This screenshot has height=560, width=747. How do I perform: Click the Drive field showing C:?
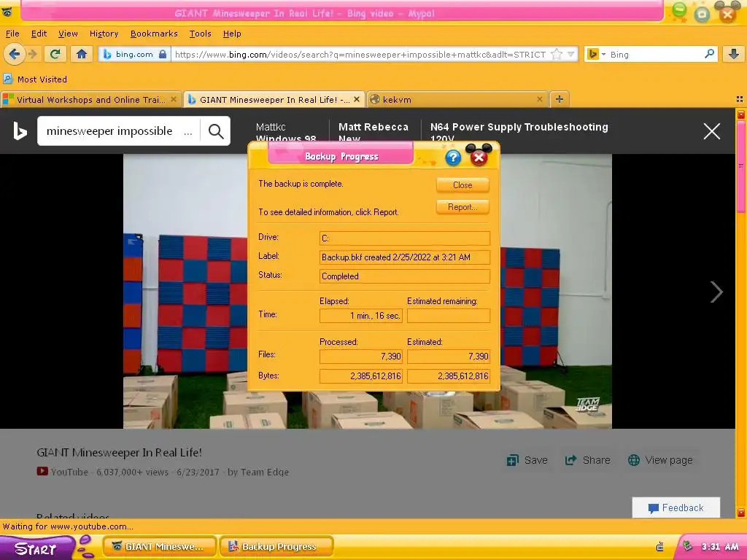click(404, 238)
